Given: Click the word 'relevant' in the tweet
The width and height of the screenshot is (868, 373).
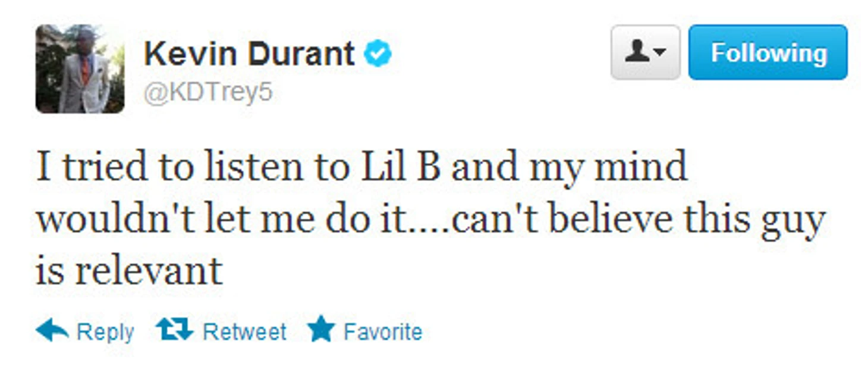Looking at the screenshot, I should tap(149, 271).
